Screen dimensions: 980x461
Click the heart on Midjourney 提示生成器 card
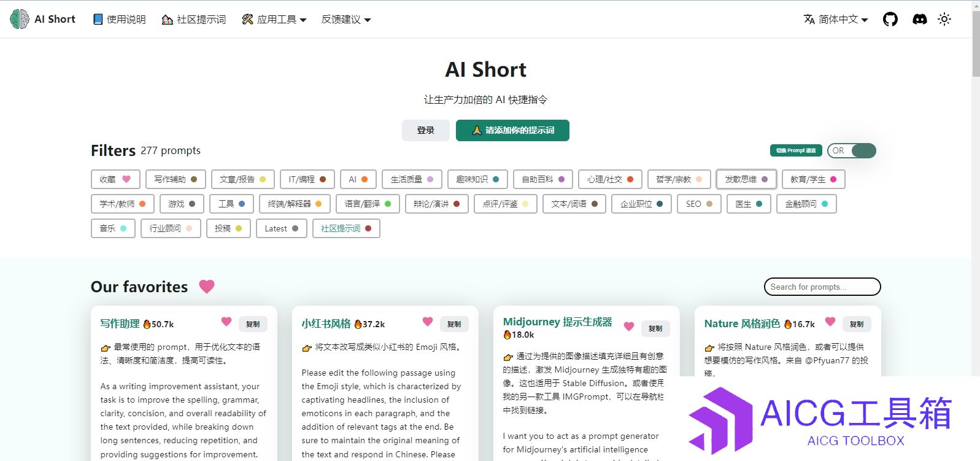coord(629,327)
